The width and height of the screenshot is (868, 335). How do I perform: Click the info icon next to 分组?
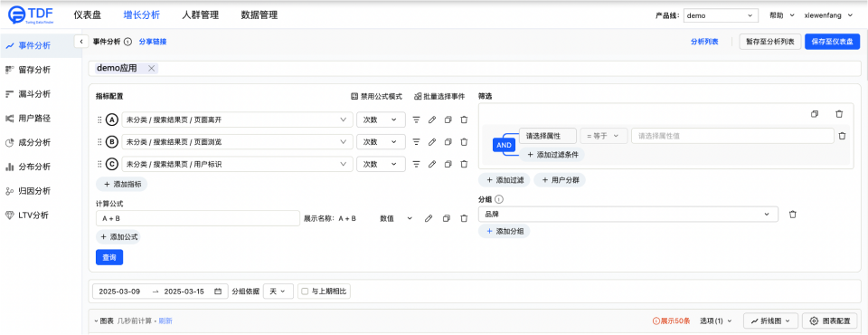pyautogui.click(x=498, y=199)
